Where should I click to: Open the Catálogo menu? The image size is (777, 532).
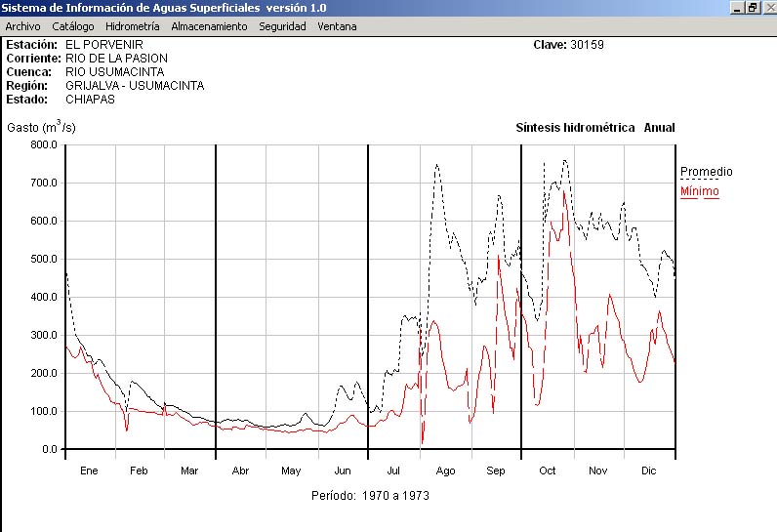(x=73, y=26)
